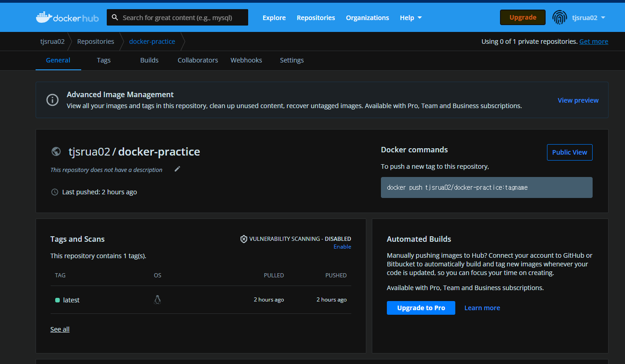This screenshot has height=364, width=625.
Task: Click the PUSHED column header
Action: 336,276
